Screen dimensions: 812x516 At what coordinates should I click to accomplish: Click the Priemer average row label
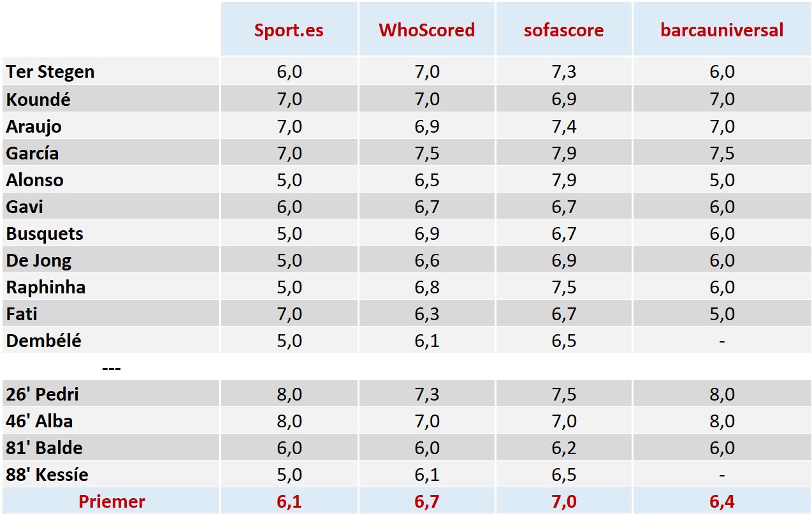click(x=112, y=501)
